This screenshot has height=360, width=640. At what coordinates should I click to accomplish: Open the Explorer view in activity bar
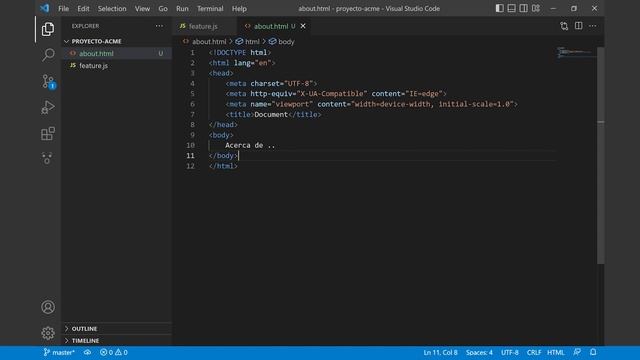coord(48,29)
